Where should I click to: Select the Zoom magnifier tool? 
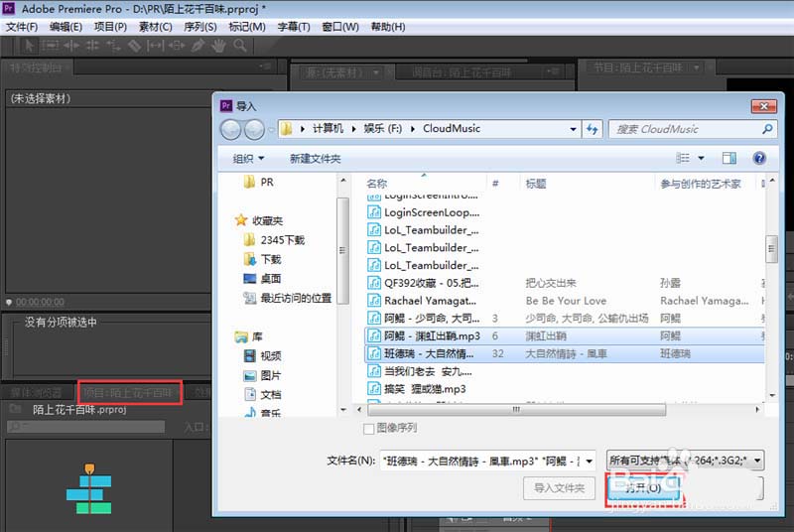[240, 46]
